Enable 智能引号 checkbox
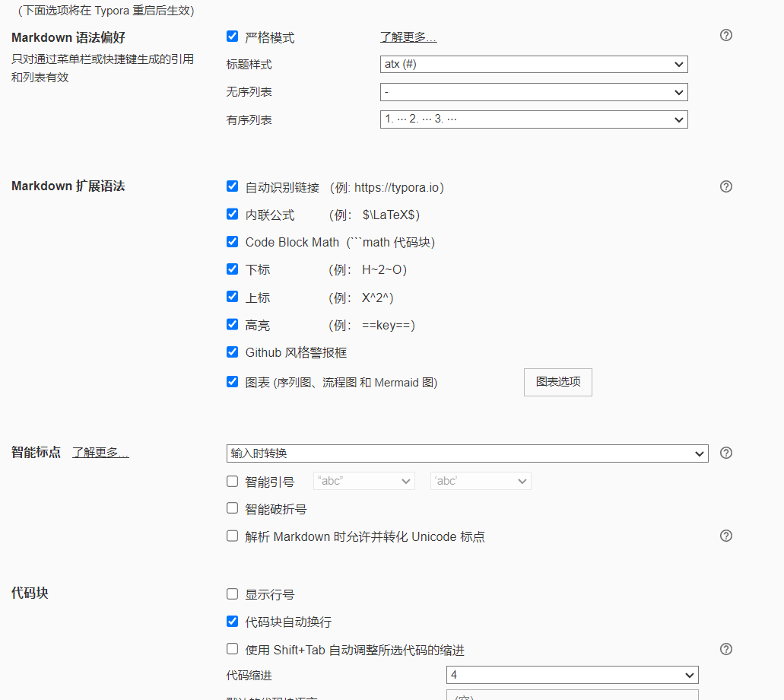The width and height of the screenshot is (784, 700). coord(232,481)
